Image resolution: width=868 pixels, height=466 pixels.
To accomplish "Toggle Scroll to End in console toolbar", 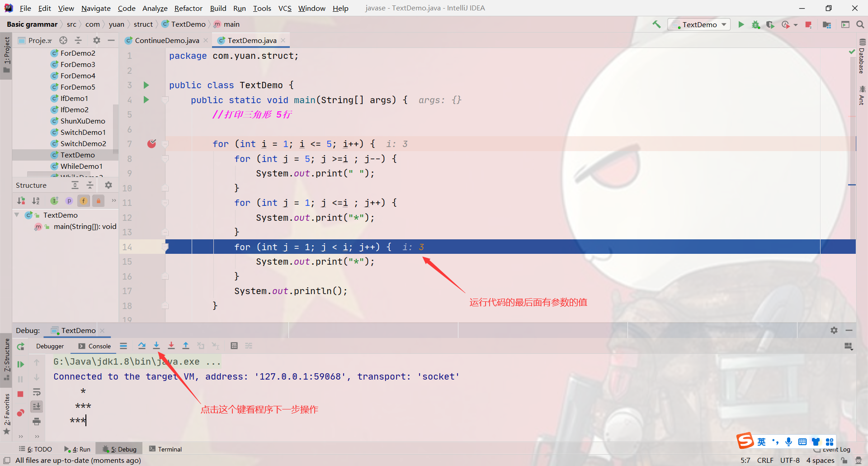I will 37,407.
